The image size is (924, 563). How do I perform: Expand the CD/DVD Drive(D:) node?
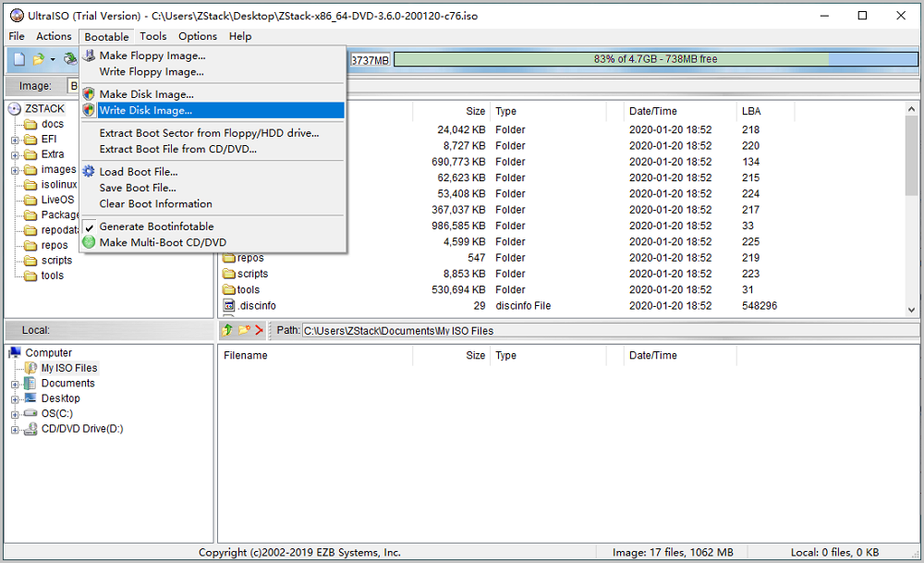pos(15,430)
